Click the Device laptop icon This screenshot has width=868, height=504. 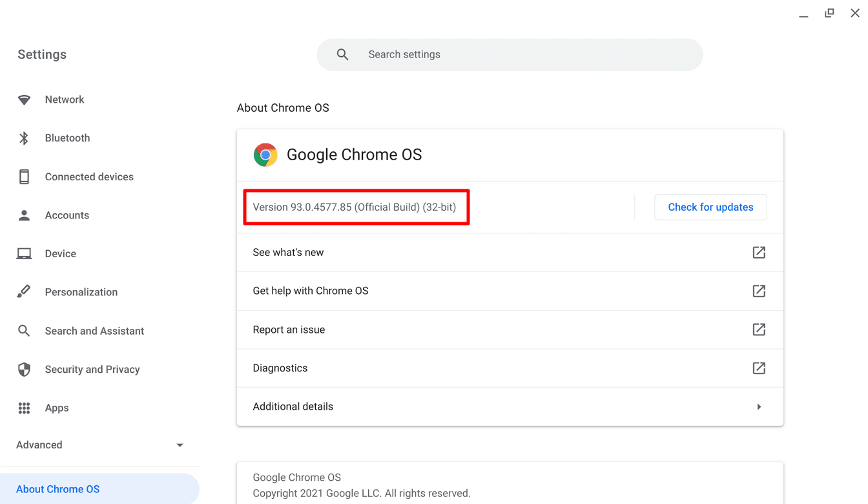coord(24,253)
